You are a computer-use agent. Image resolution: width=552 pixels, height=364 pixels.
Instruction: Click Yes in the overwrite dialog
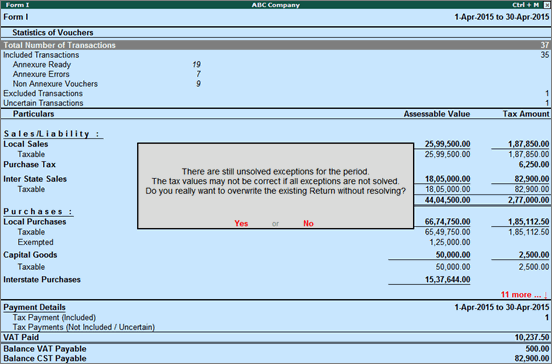coord(241,224)
